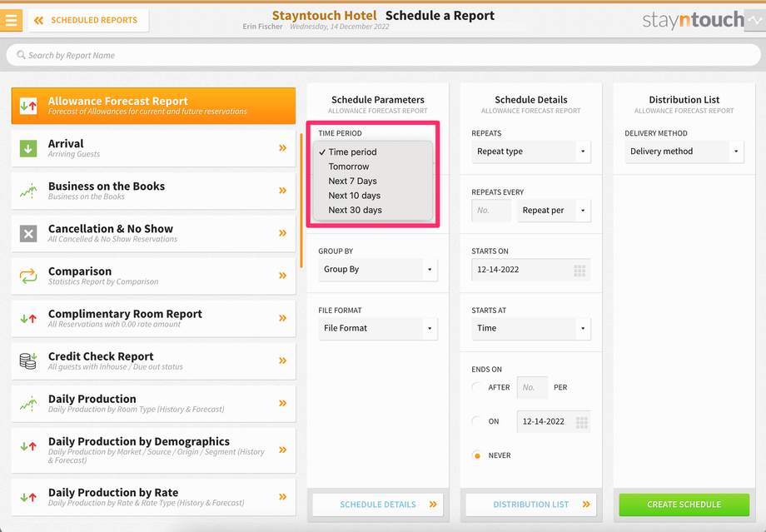The image size is (766, 532).
Task: Open Daily Production via its chevron
Action: [283, 403]
